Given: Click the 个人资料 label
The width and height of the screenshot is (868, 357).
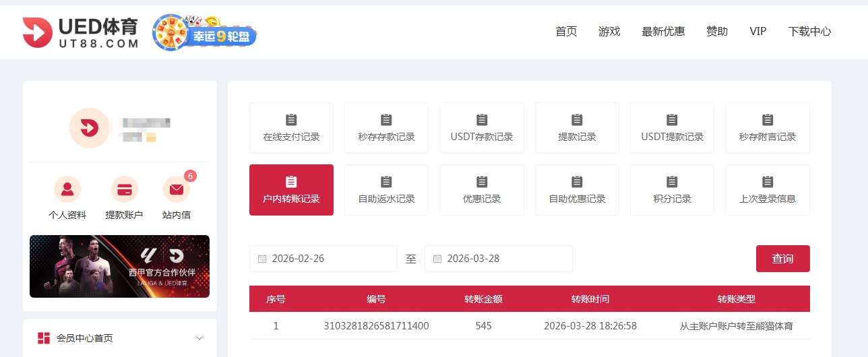Looking at the screenshot, I should pos(67,215).
